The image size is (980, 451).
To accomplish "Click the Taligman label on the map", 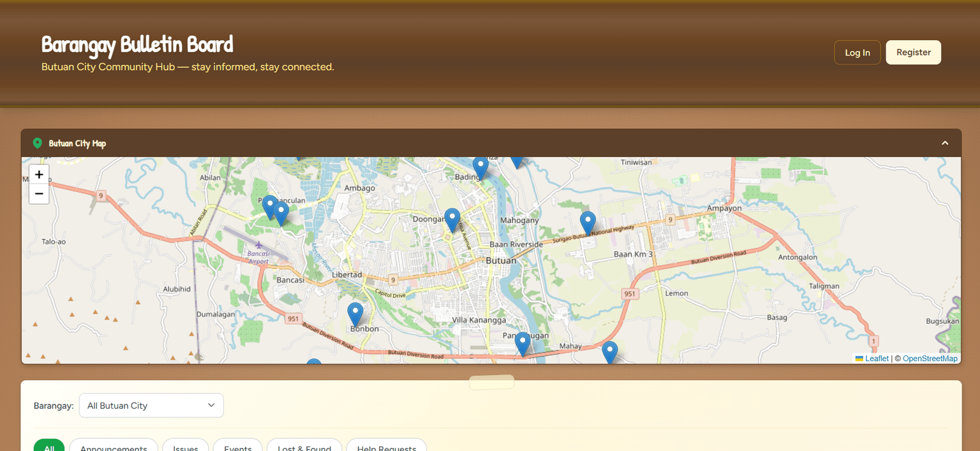I will tap(824, 286).
